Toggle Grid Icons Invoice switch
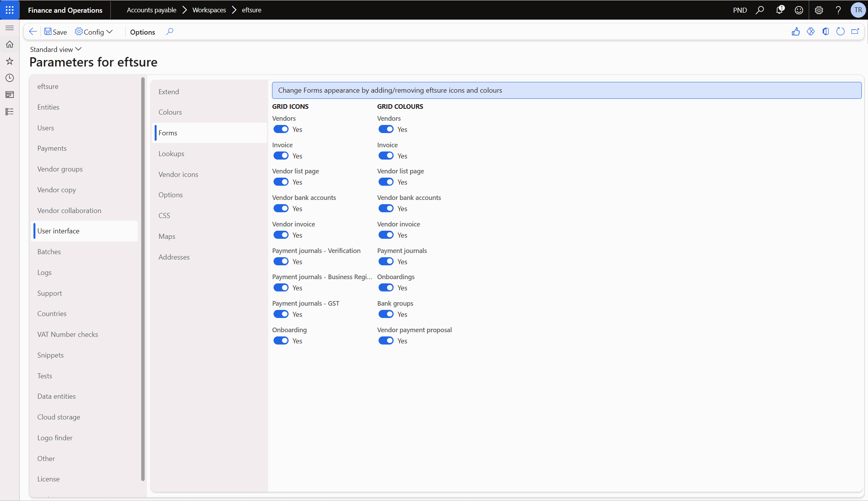The height and width of the screenshot is (501, 868). click(x=281, y=156)
